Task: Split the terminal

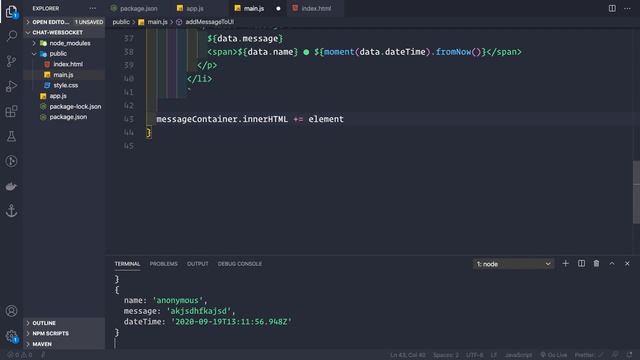Action: pos(581,264)
